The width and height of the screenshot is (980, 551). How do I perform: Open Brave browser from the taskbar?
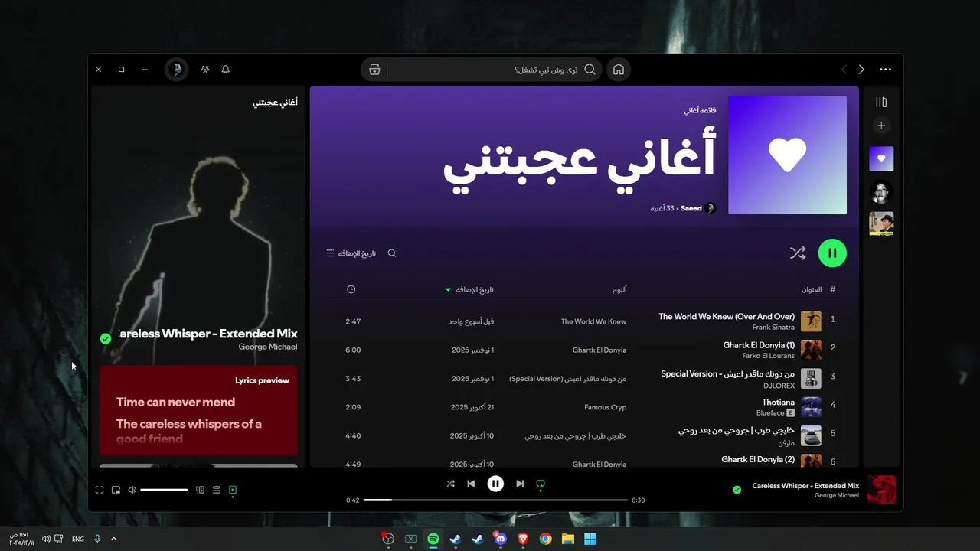click(x=523, y=539)
